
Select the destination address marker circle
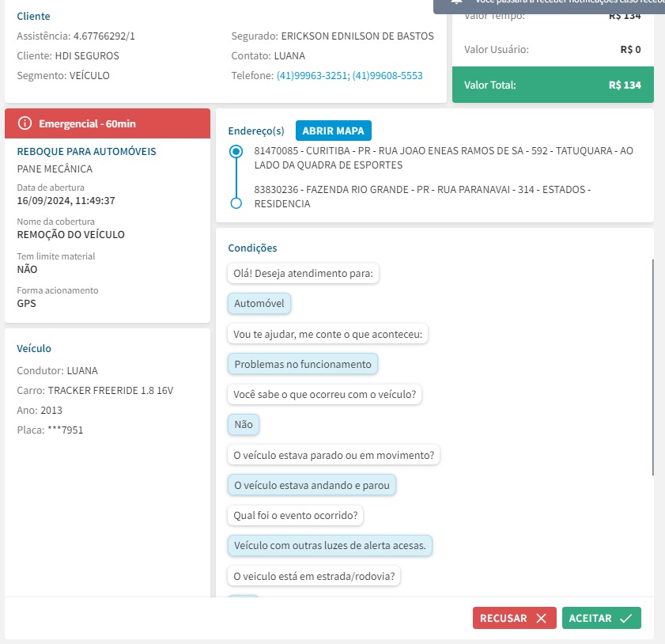point(236,203)
